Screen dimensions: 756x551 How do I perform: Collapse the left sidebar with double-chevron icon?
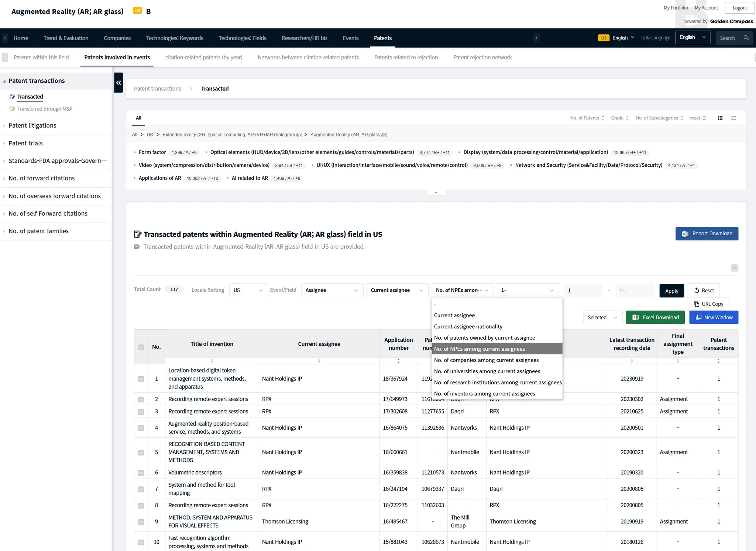pos(118,83)
